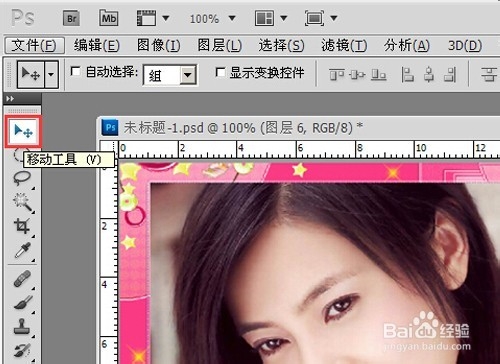Open the 图像(I) menu
This screenshot has height=364, width=500.
[159, 45]
